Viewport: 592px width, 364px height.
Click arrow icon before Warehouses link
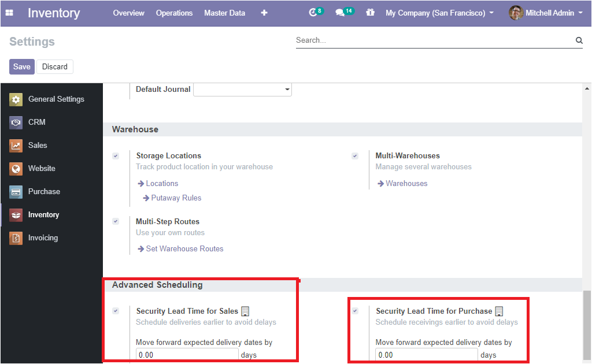click(x=380, y=183)
